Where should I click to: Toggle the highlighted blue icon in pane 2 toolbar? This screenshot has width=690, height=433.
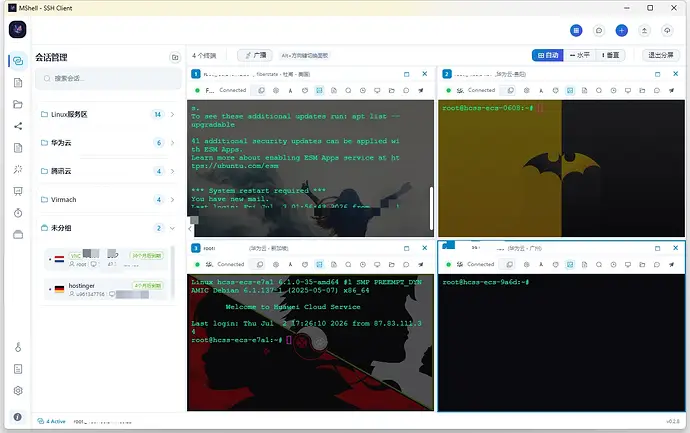click(x=570, y=90)
